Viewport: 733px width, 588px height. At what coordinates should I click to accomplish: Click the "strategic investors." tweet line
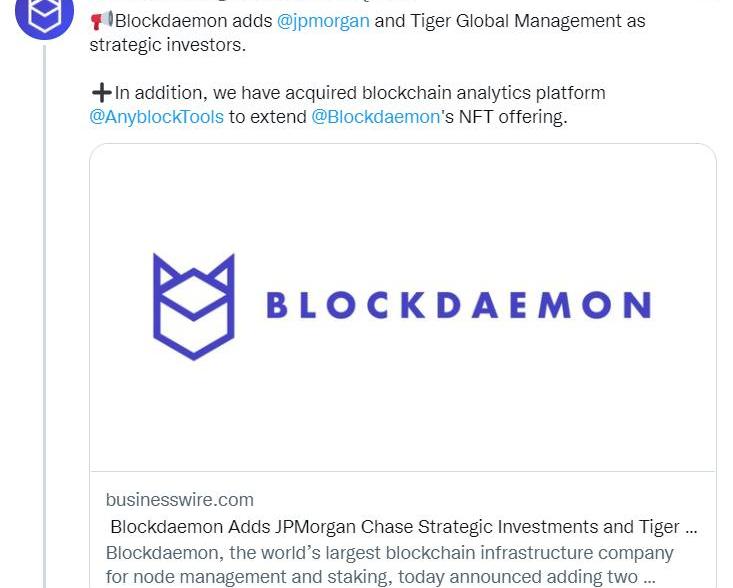[167, 44]
